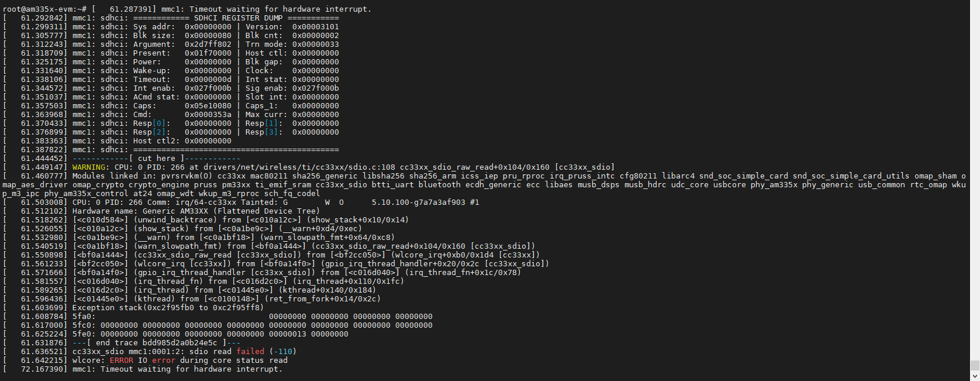The width and height of the screenshot is (980, 381).
Task: Click the Exception stack line text
Action: 168,308
